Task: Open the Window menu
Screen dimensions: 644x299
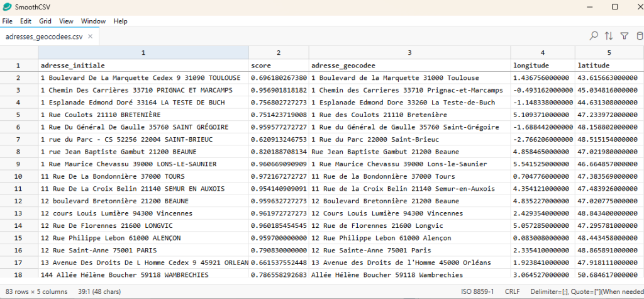Action: (x=93, y=21)
